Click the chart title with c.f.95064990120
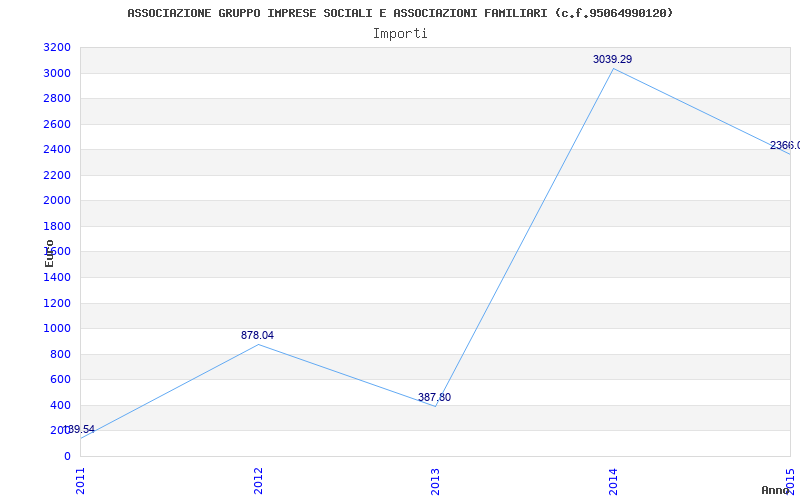Image resolution: width=800 pixels, height=500 pixels. point(400,13)
